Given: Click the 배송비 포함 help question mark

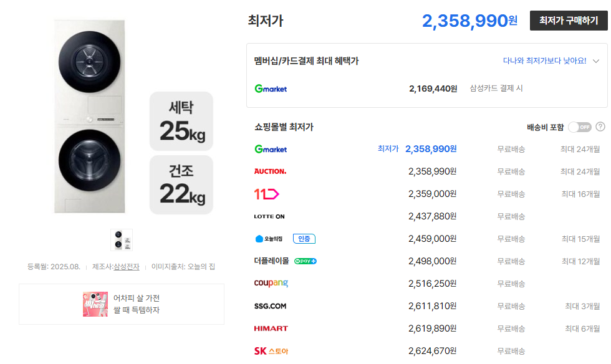Looking at the screenshot, I should (600, 127).
